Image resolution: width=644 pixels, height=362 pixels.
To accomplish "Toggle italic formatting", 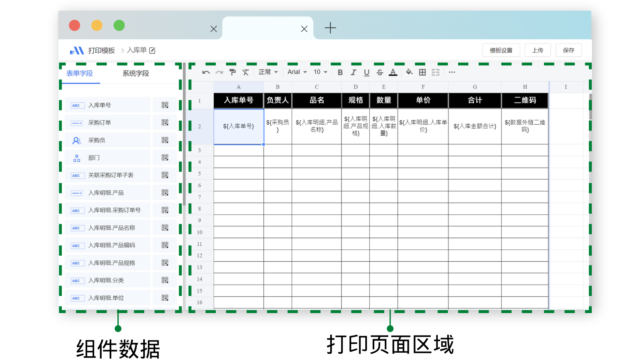I will (x=353, y=72).
